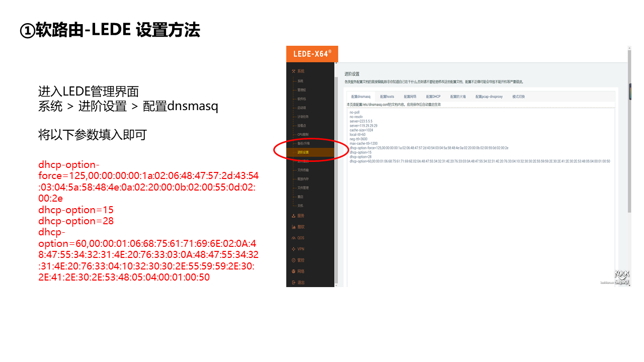Viewport: 644px width, 362px height.
Task: Open the 配置pcap-dnsproxy tab
Action: point(489,97)
